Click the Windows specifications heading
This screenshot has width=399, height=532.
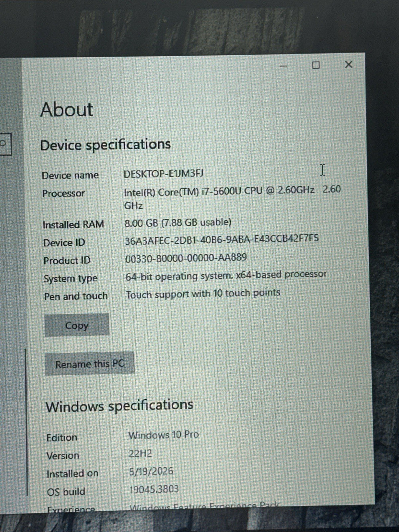119,406
